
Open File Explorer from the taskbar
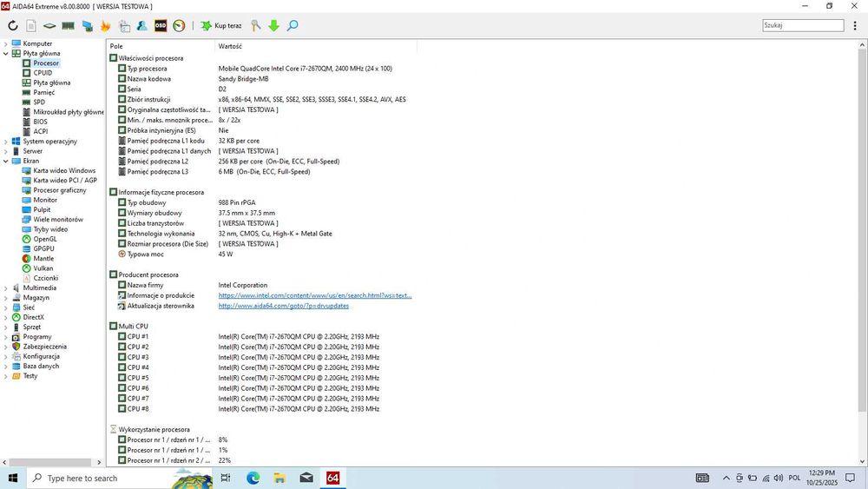coord(279,478)
